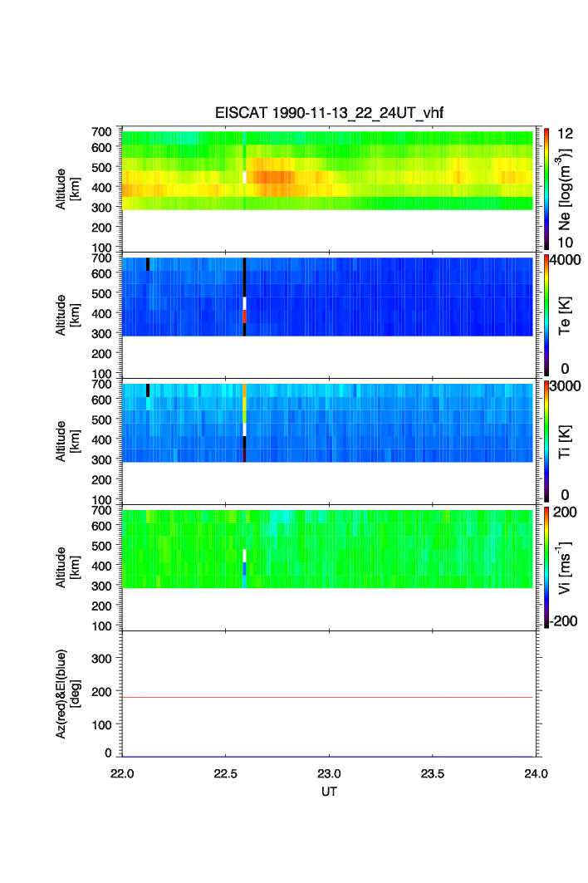Click the Vi [ms-1] colorbar label
The height and width of the screenshot is (883, 588).
coord(565,567)
